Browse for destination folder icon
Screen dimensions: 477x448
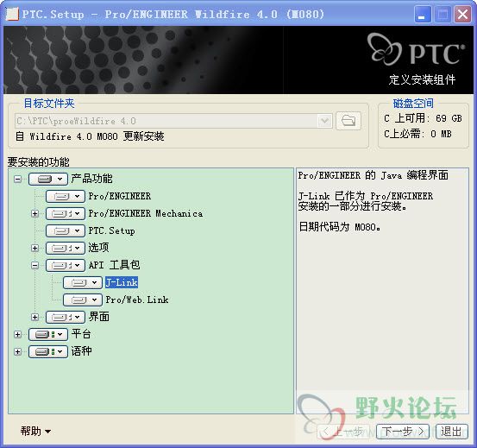tap(348, 121)
